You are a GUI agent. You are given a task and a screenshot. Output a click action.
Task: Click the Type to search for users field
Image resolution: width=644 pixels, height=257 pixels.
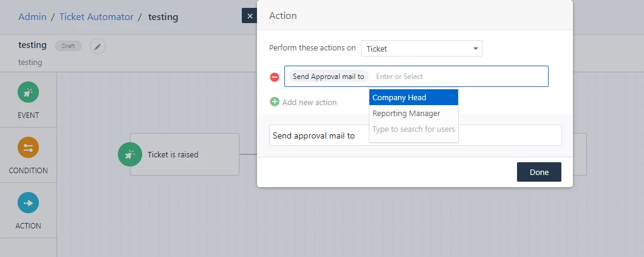click(414, 129)
